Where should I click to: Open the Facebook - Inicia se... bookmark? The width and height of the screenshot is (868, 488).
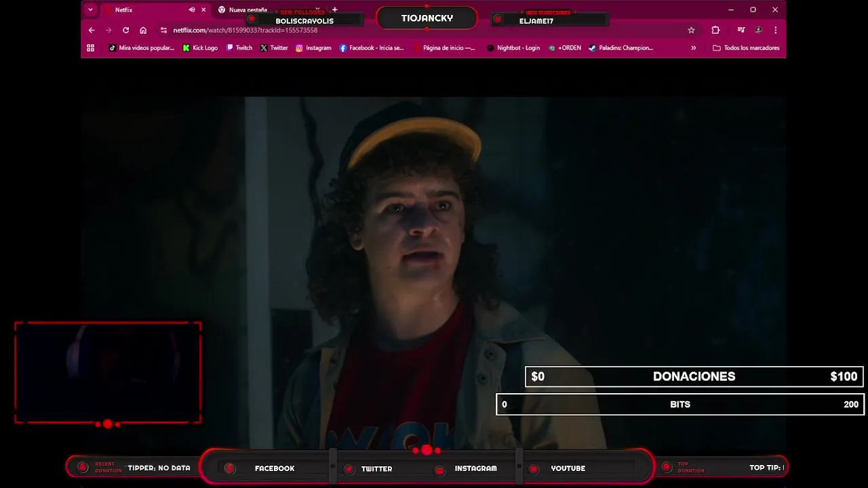pyautogui.click(x=372, y=48)
